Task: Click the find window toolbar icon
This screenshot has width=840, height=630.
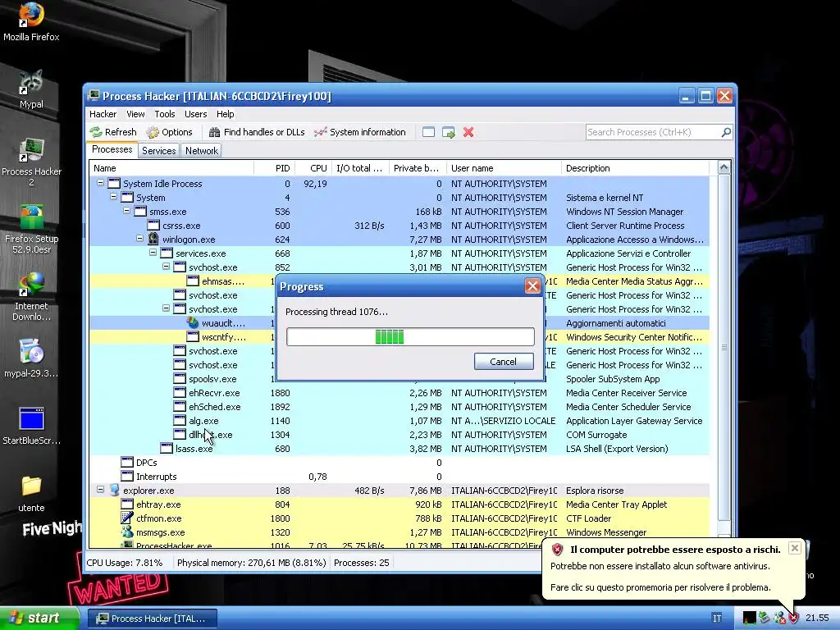Action: (428, 132)
